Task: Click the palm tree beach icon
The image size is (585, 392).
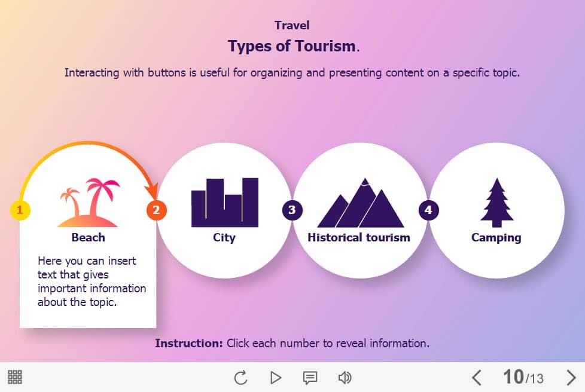Action: (x=88, y=202)
